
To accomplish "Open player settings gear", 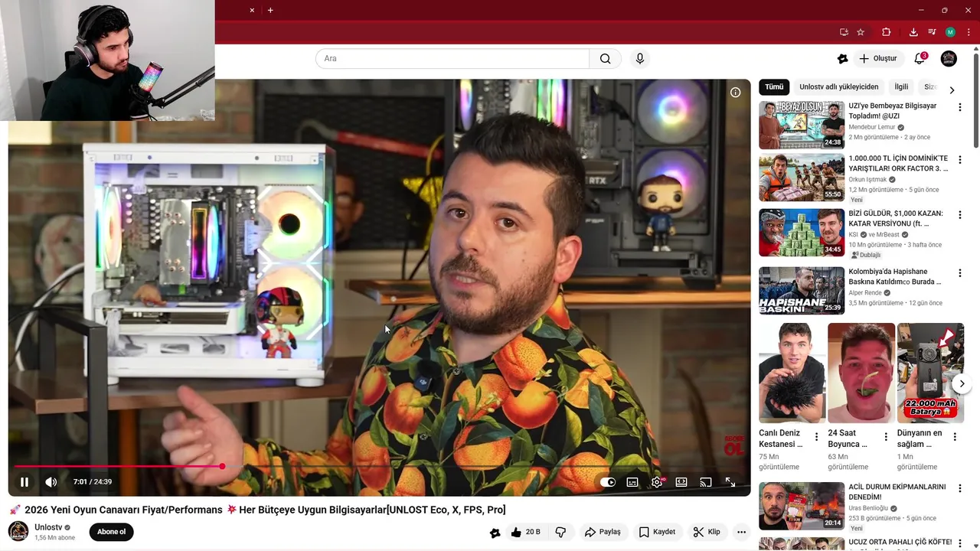I will (x=657, y=482).
